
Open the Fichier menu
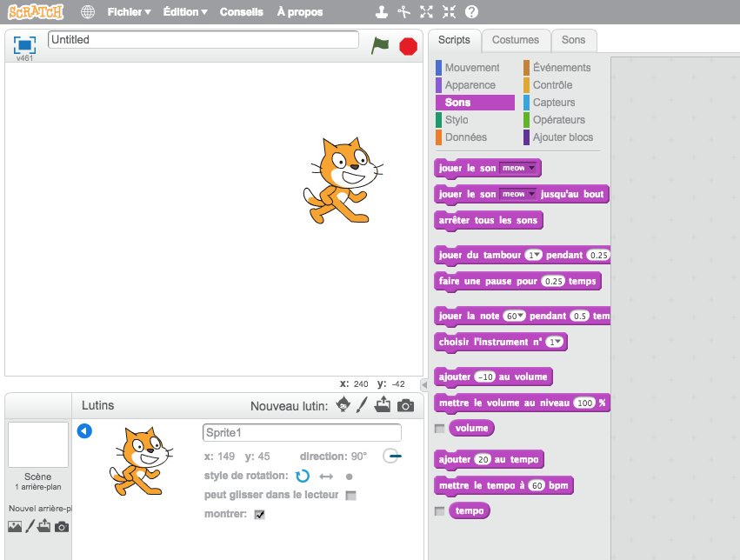coord(129,12)
